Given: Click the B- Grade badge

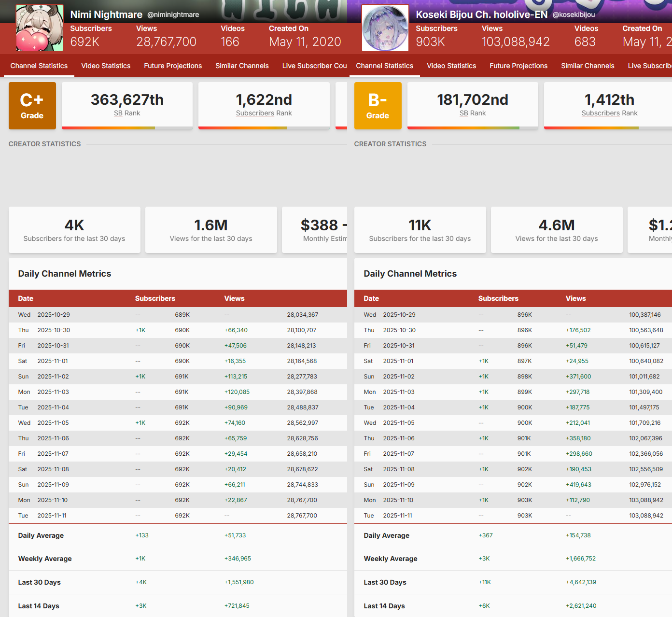Looking at the screenshot, I should 378,106.
